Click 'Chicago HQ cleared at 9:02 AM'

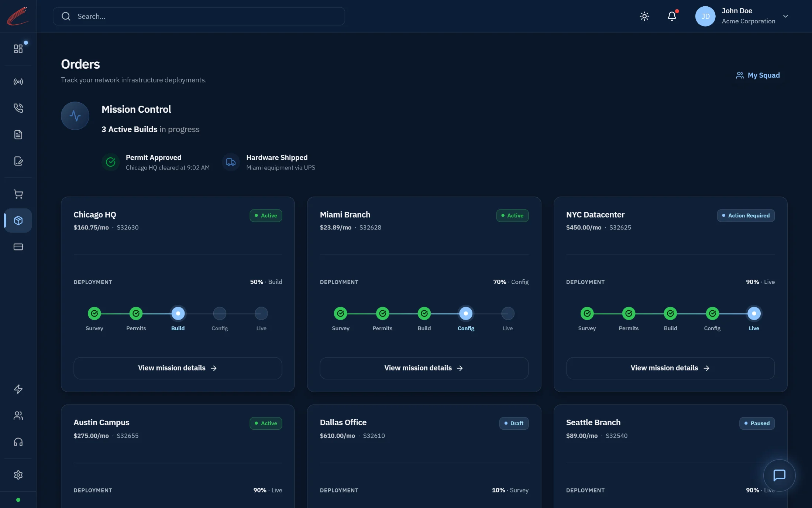click(168, 168)
